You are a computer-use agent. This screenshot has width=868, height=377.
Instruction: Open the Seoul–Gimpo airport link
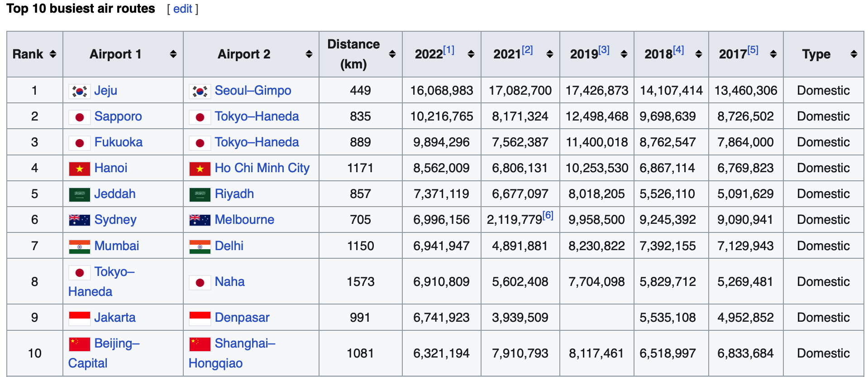[253, 90]
